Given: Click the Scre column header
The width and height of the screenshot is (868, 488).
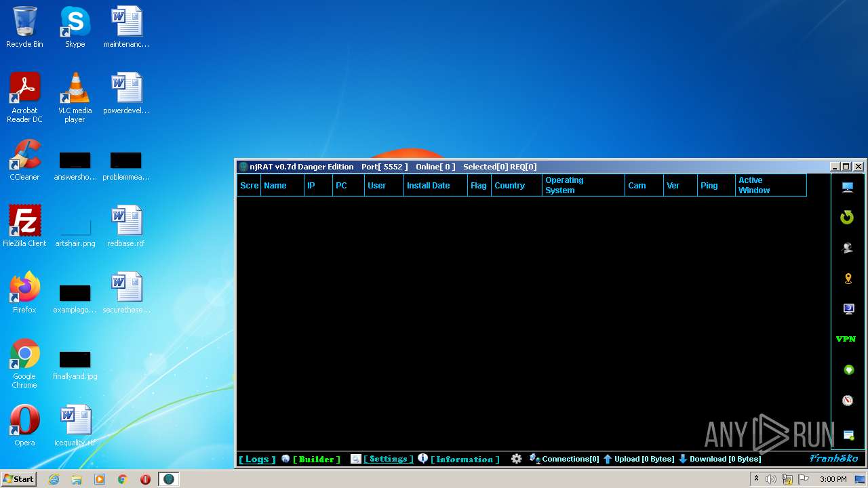Looking at the screenshot, I should click(x=249, y=185).
